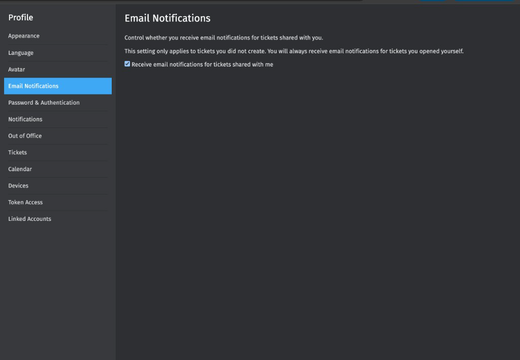Open the Notifications section
This screenshot has height=360, width=520.
click(58, 119)
